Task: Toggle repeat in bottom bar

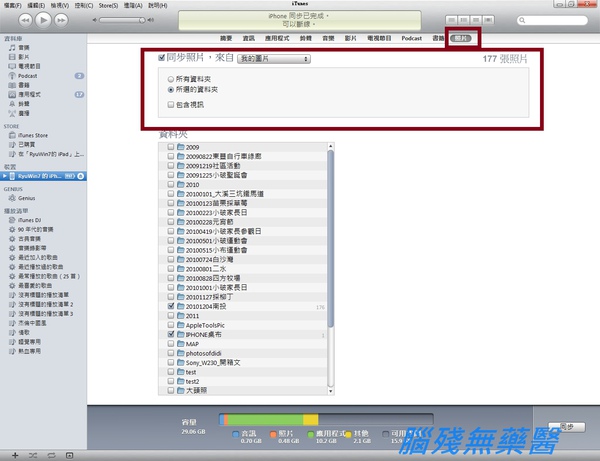Action: [x=51, y=455]
